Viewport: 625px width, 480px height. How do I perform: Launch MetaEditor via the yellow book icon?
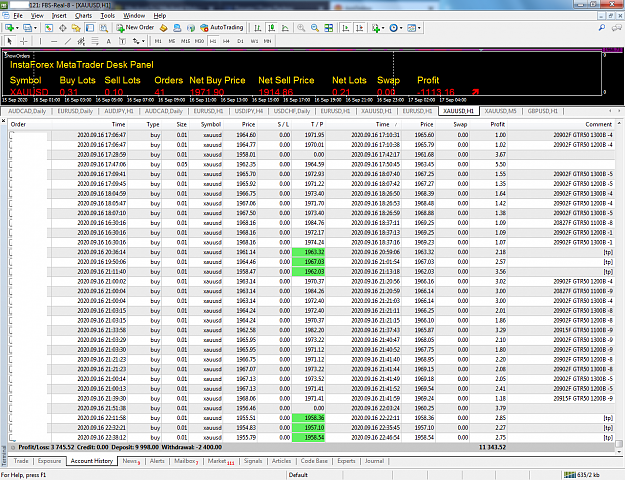click(x=163, y=28)
